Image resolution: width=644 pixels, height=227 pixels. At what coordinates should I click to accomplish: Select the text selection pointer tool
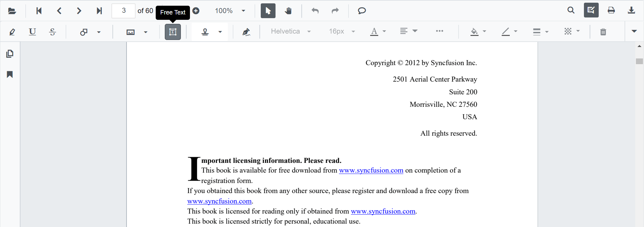pos(268,11)
